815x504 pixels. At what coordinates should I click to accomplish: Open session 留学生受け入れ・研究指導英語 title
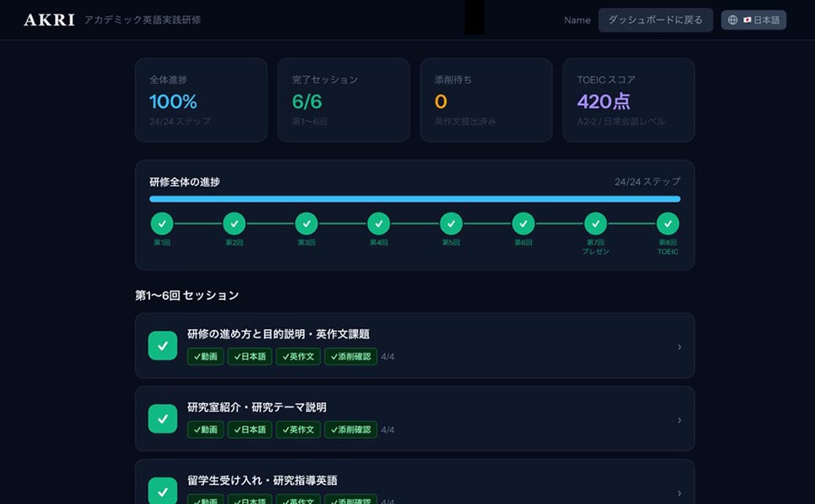click(262, 480)
